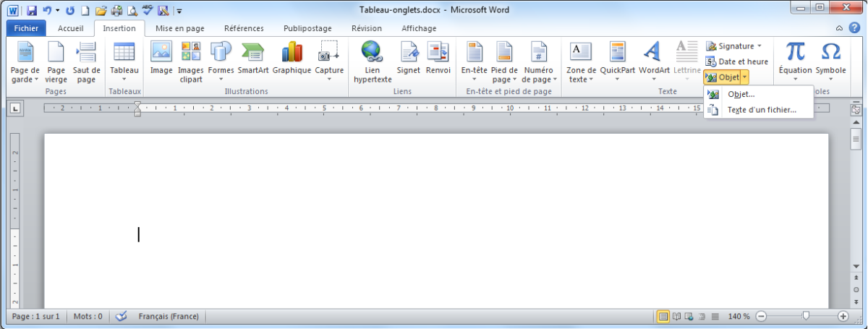Open the Équation pi button
868x329 pixels.
795,62
